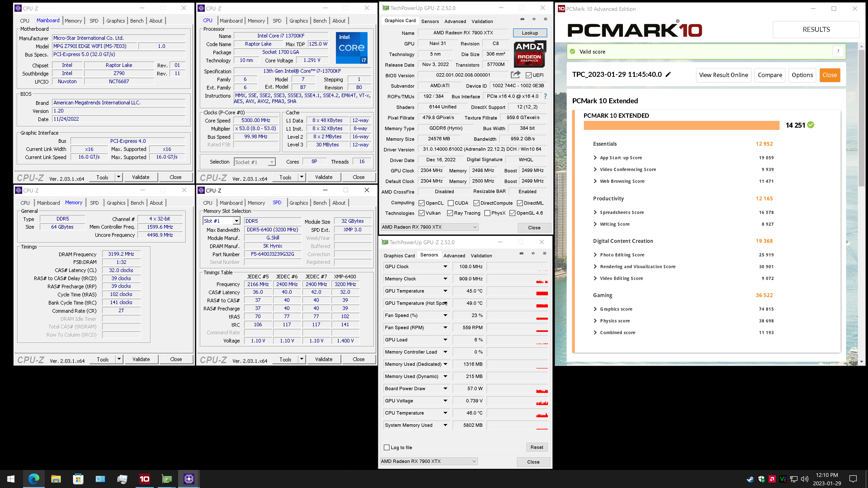Image resolution: width=868 pixels, height=488 pixels.
Task: Open File Explorer from the taskbar
Action: 56,479
